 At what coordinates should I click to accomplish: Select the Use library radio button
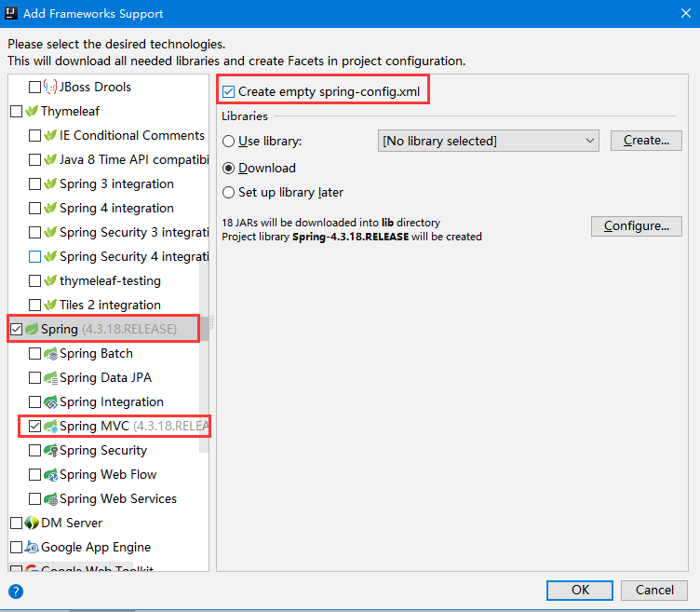click(x=229, y=142)
